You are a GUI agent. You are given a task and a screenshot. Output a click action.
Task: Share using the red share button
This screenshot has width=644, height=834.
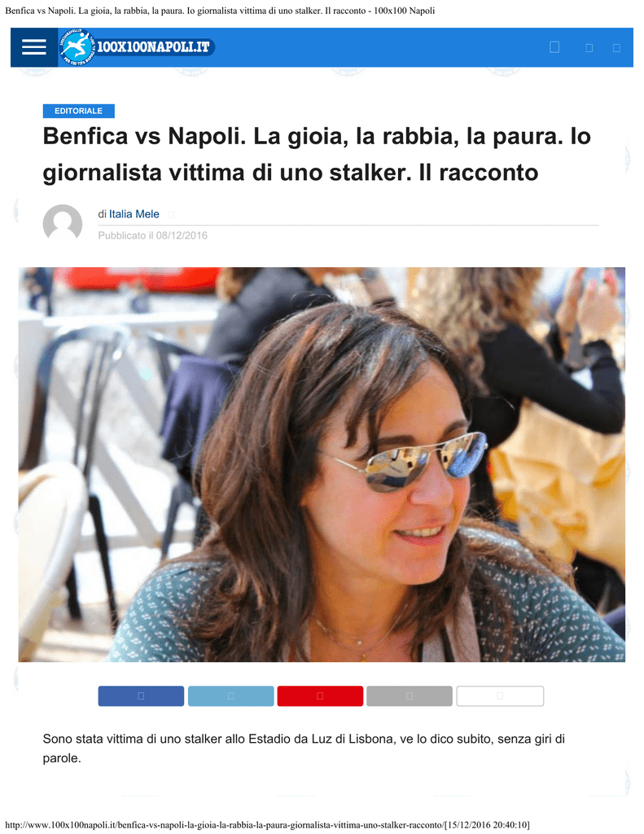(x=320, y=696)
